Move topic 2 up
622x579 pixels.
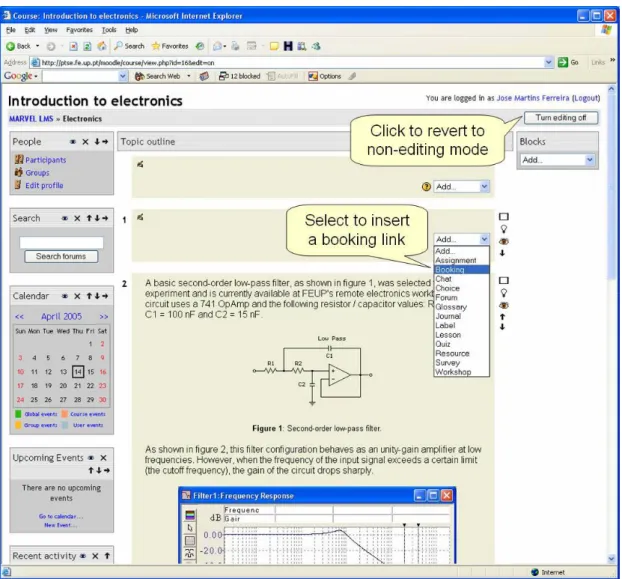(503, 316)
